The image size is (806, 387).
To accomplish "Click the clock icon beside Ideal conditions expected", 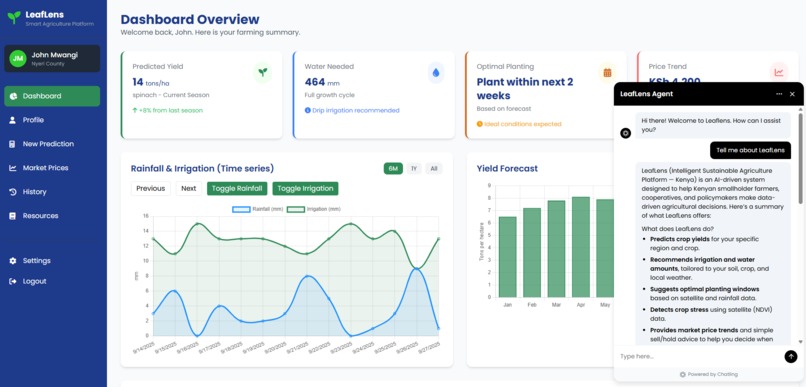I will (x=480, y=124).
